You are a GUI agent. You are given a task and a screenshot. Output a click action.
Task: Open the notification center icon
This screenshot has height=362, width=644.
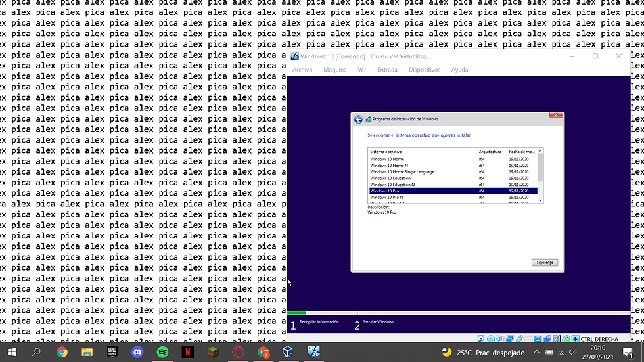coord(628,352)
